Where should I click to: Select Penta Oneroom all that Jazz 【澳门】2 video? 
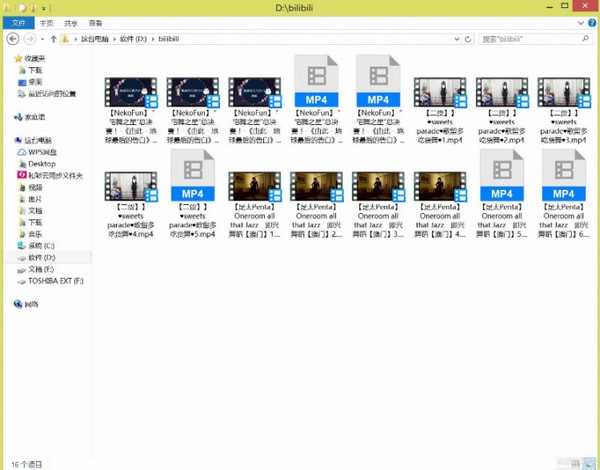click(x=316, y=204)
